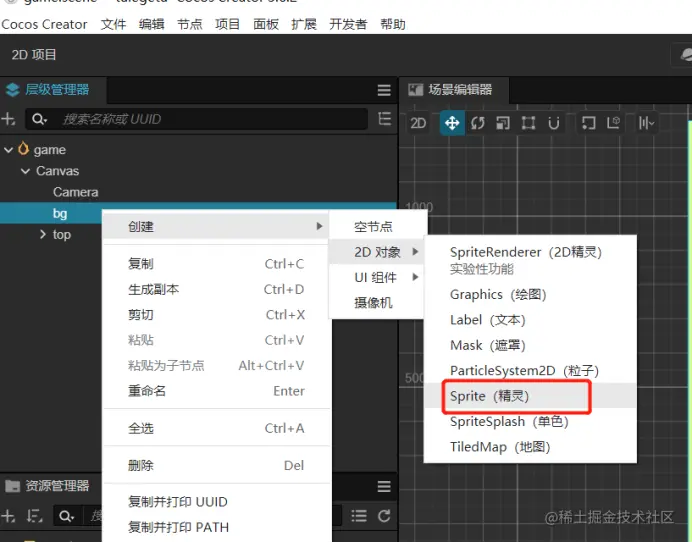Open the 2D 对象 submenu
Viewport: 692px width, 543px height.
pos(378,252)
